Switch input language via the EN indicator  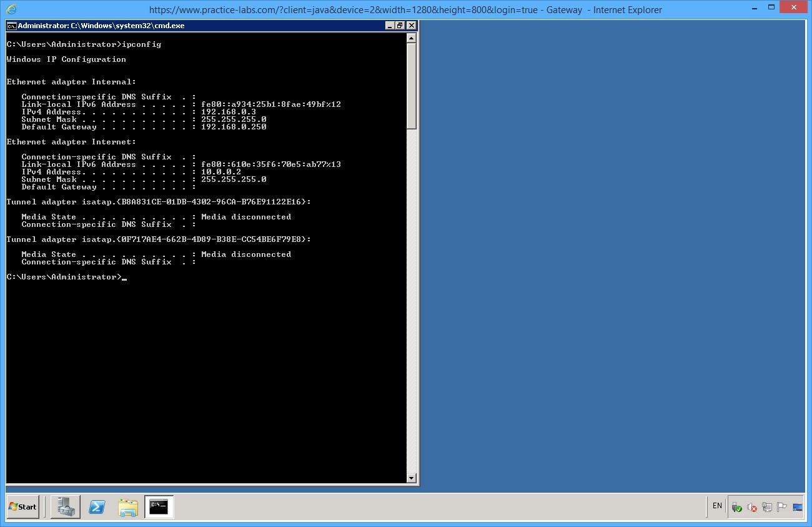point(716,506)
